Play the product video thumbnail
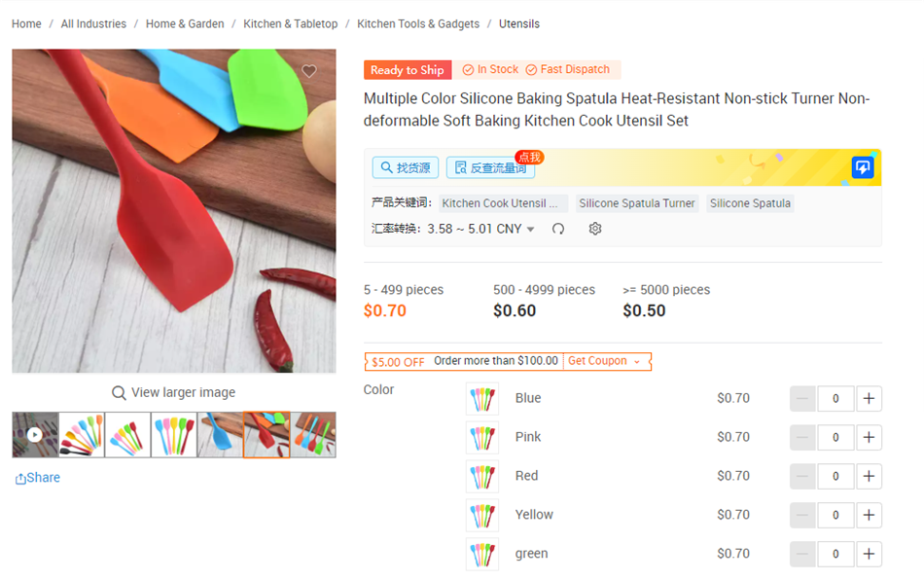The image size is (924, 581). pyautogui.click(x=35, y=435)
